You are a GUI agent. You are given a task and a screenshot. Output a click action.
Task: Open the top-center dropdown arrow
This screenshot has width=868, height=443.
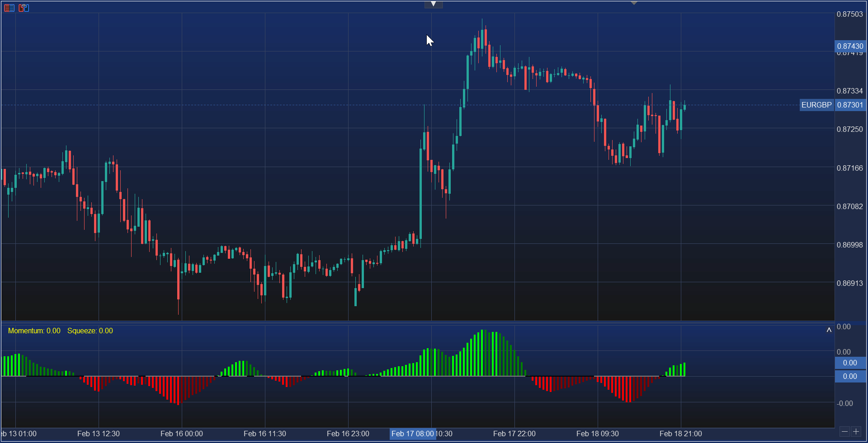[x=434, y=4]
